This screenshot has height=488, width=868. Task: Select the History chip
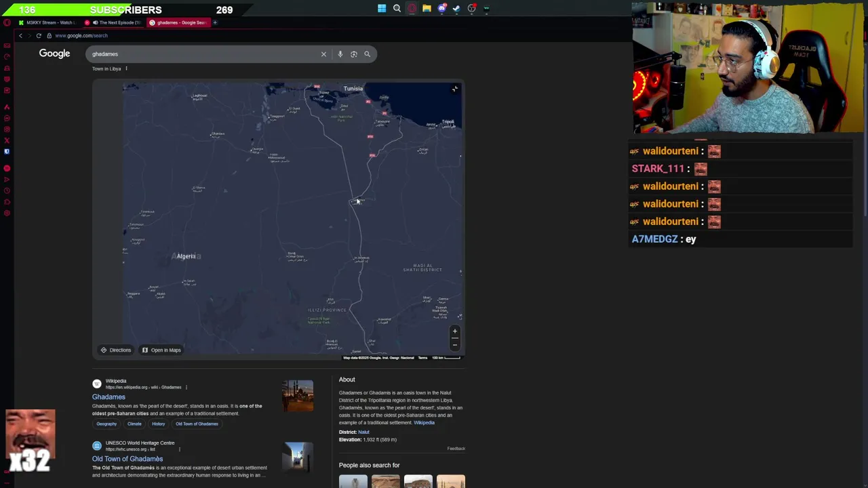tap(158, 424)
